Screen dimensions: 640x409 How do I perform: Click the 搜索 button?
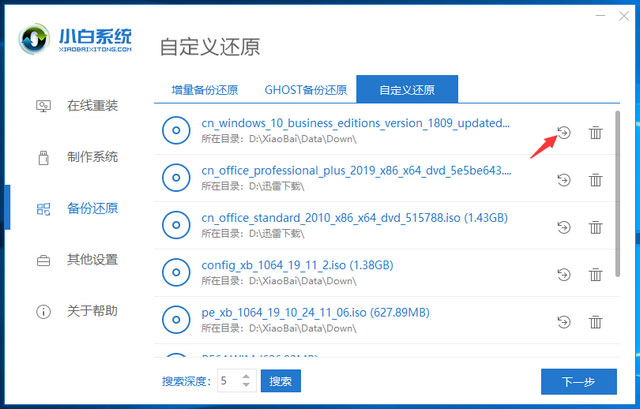click(280, 381)
